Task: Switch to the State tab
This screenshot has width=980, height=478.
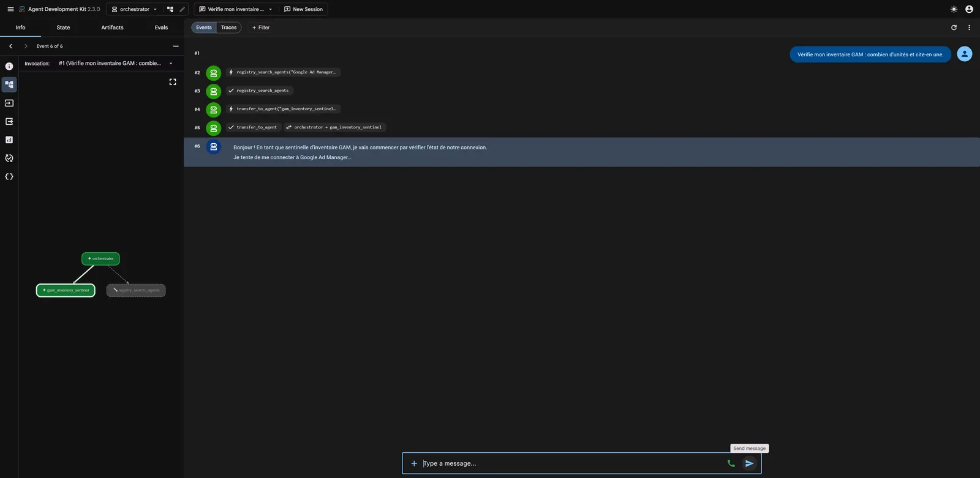Action: [63, 28]
